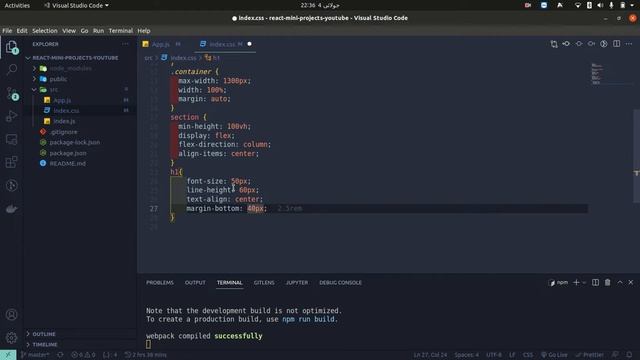Image resolution: width=640 pixels, height=360 pixels.
Task: Click the CSS language mode indicator
Action: pyautogui.click(x=528, y=355)
